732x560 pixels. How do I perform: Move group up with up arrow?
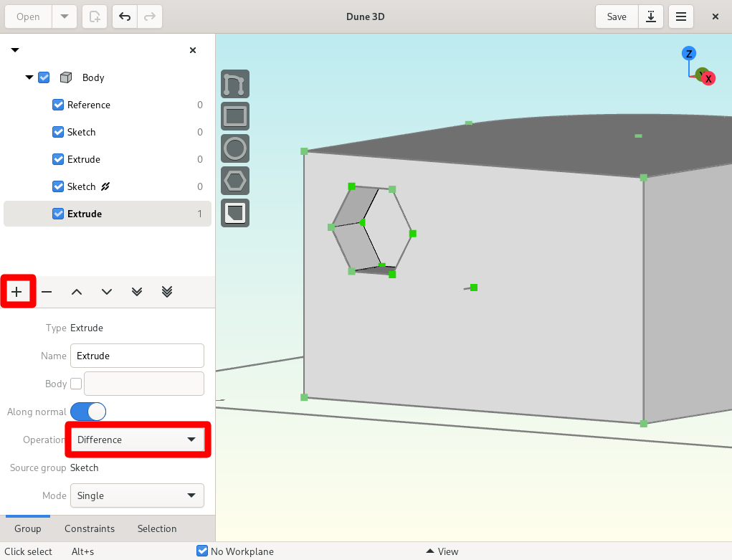click(77, 292)
